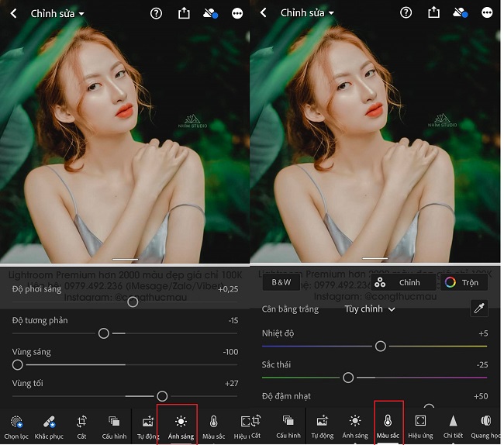Open Hiệu ứng effects panel in right screen
504x445 pixels.
[x=420, y=426]
